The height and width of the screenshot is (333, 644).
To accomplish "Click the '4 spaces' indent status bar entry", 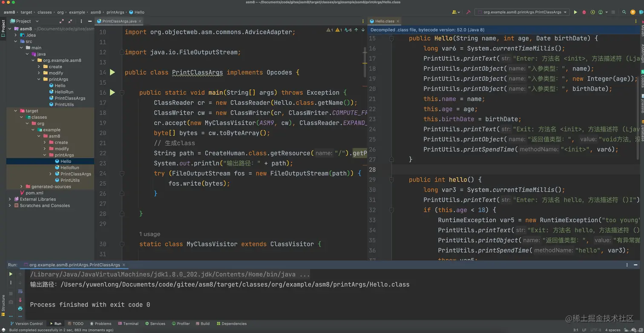I will 612,330.
